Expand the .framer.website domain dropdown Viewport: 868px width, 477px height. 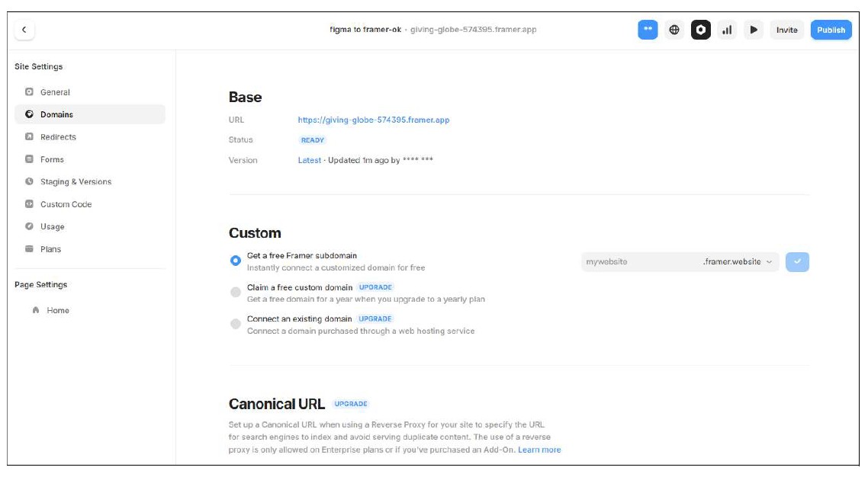pyautogui.click(x=737, y=262)
